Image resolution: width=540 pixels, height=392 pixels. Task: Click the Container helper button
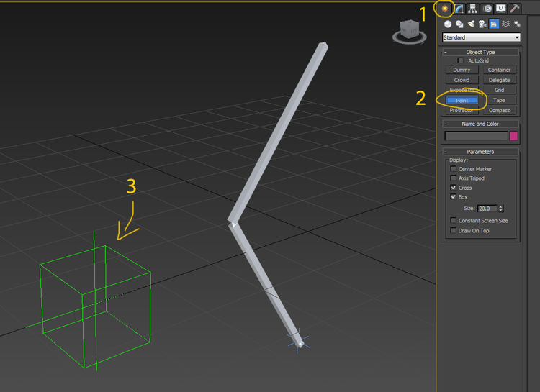[500, 70]
